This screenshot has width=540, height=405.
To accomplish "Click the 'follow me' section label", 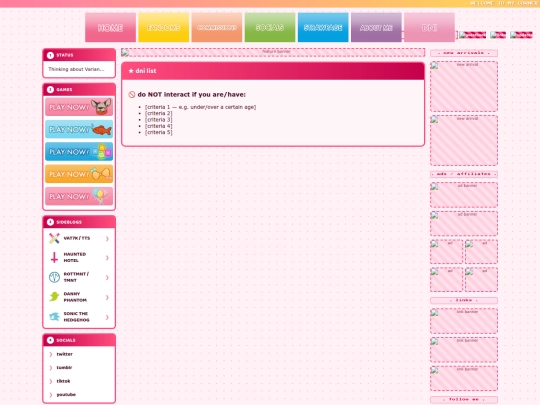I will 464,399.
